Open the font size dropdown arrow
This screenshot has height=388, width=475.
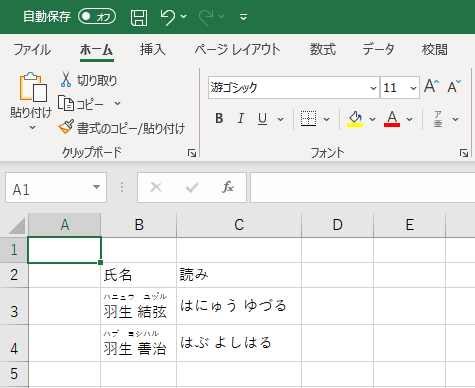point(413,88)
